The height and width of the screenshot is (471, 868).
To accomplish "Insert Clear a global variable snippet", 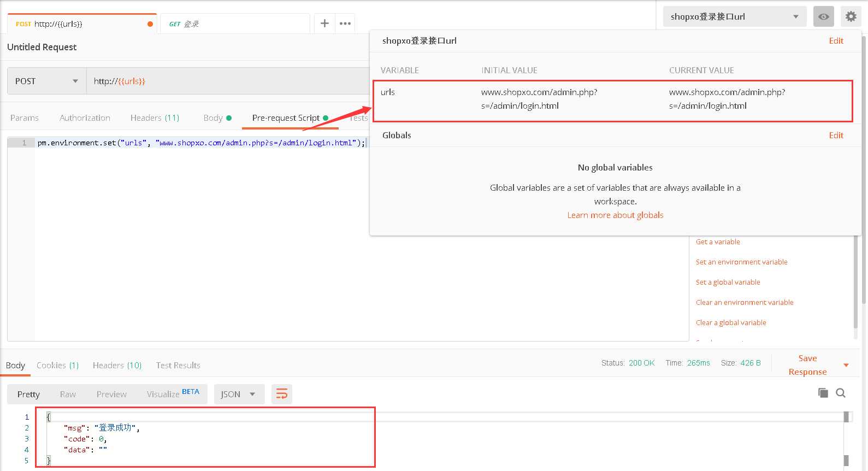I will pyautogui.click(x=731, y=322).
